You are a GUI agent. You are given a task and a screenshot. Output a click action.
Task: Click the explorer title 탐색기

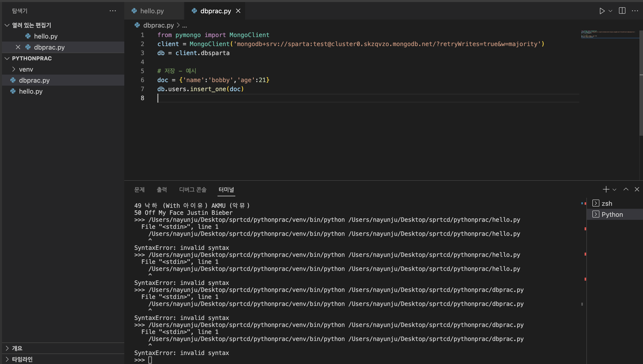pyautogui.click(x=20, y=11)
